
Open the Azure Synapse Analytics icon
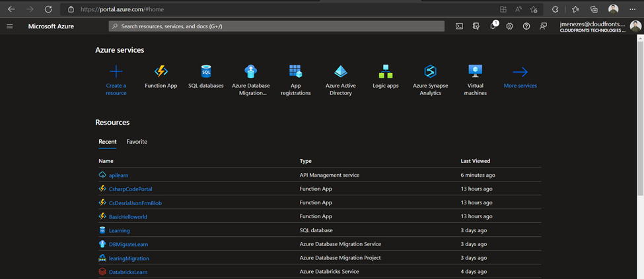[430, 71]
